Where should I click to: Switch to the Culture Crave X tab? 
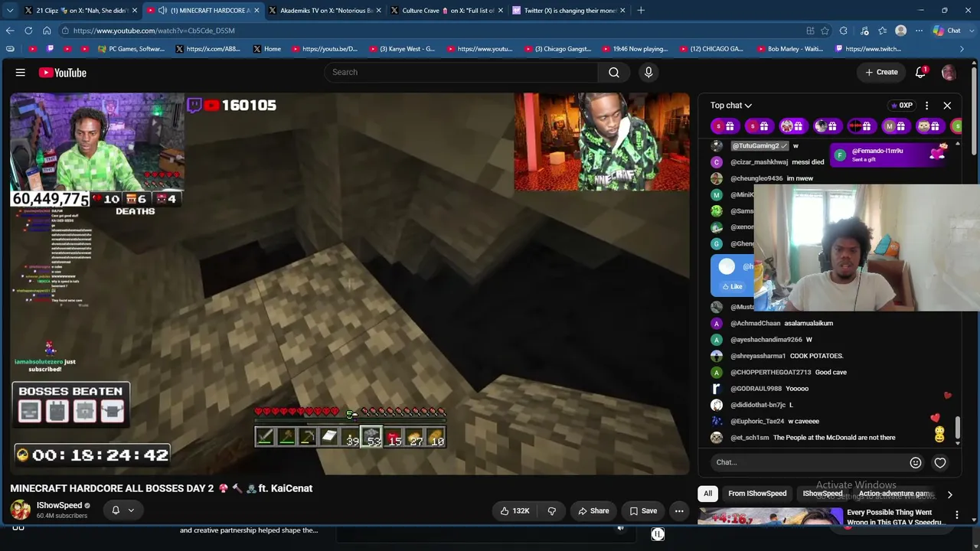446,11
